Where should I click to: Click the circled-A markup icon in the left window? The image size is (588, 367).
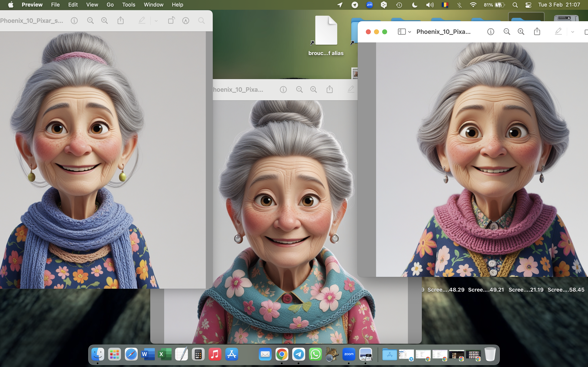pos(186,21)
